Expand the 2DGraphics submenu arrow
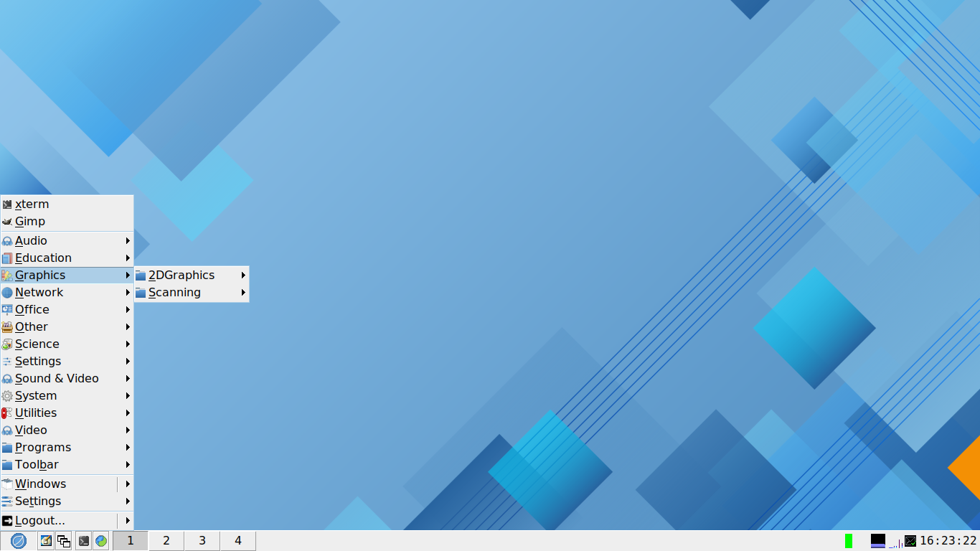The width and height of the screenshot is (980, 551). [243, 275]
